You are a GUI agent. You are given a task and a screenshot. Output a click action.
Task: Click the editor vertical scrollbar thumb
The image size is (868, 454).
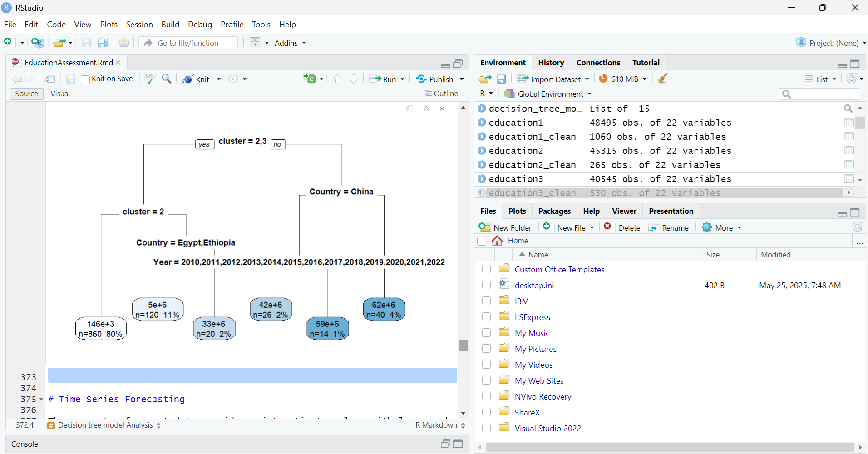(463, 345)
